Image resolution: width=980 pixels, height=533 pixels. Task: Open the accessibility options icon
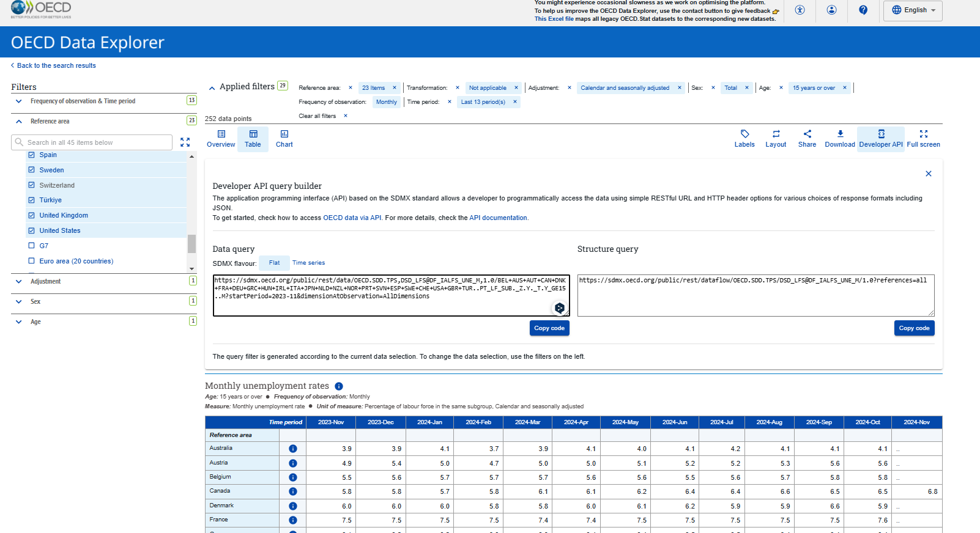tap(800, 10)
